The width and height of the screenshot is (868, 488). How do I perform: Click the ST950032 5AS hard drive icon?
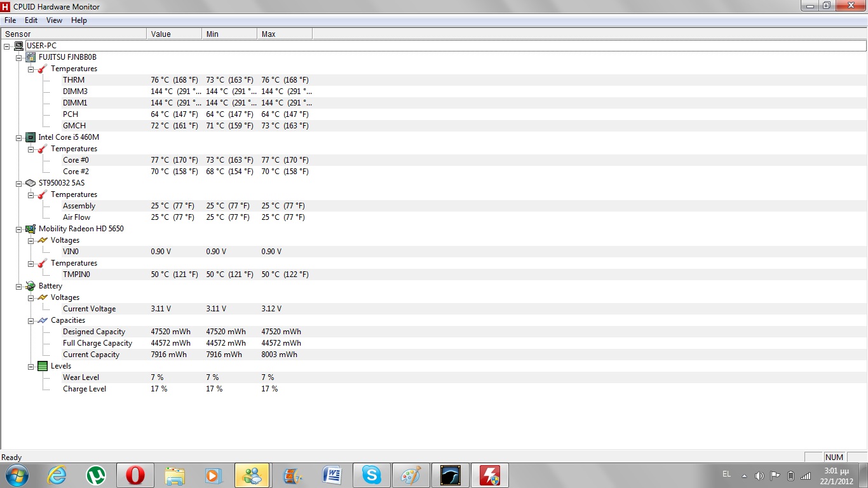pos(31,183)
